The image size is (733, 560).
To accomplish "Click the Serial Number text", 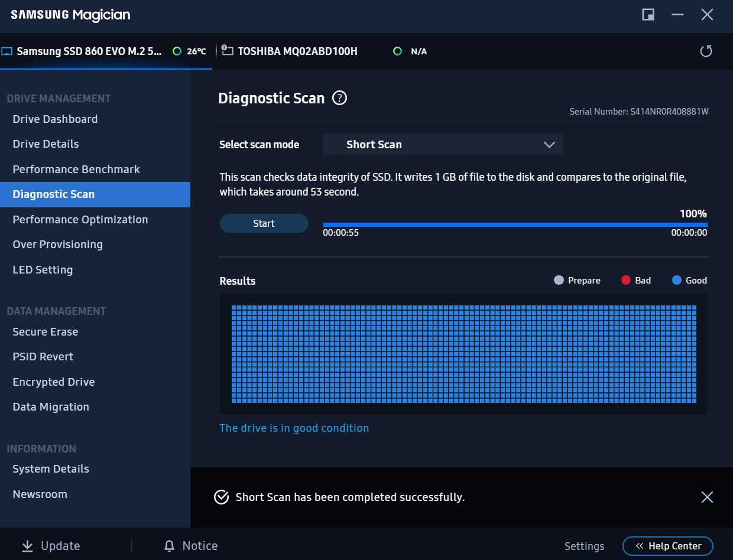I will (x=639, y=112).
